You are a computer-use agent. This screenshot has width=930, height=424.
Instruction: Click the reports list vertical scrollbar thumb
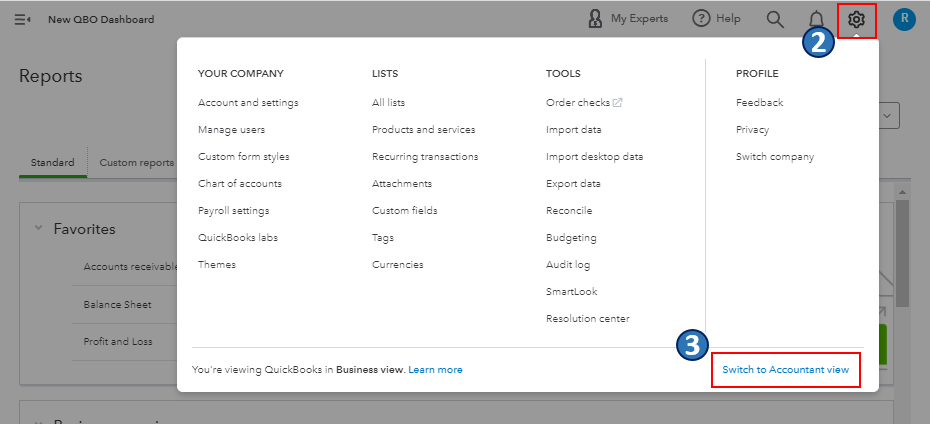[x=902, y=253]
